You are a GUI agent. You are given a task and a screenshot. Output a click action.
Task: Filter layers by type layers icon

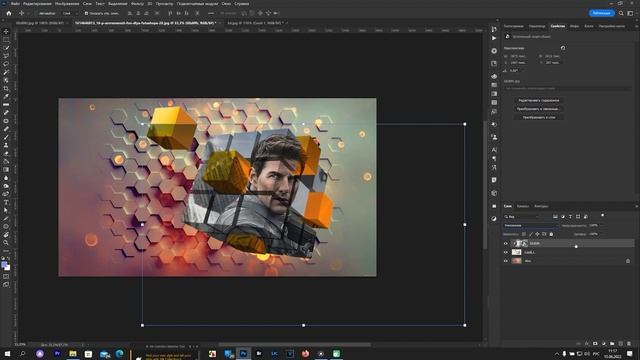pos(570,216)
